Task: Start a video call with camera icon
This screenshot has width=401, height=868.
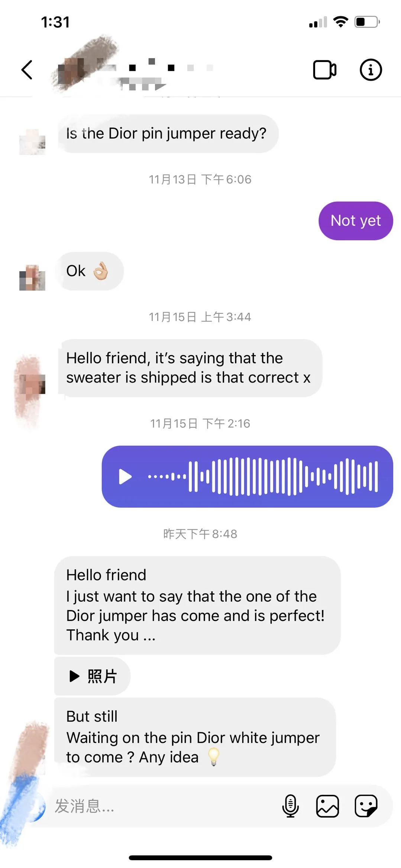Action: tap(324, 70)
